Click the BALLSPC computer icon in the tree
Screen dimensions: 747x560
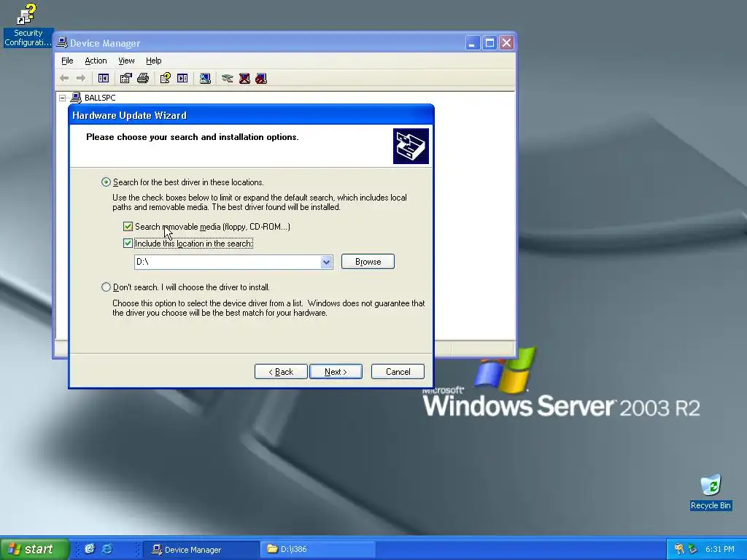pyautogui.click(x=76, y=98)
